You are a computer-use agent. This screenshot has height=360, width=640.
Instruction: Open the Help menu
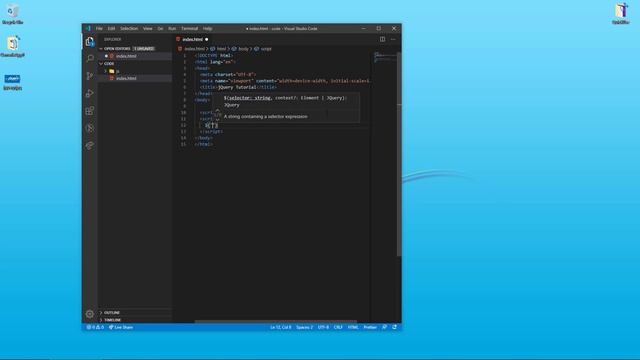tap(207, 29)
